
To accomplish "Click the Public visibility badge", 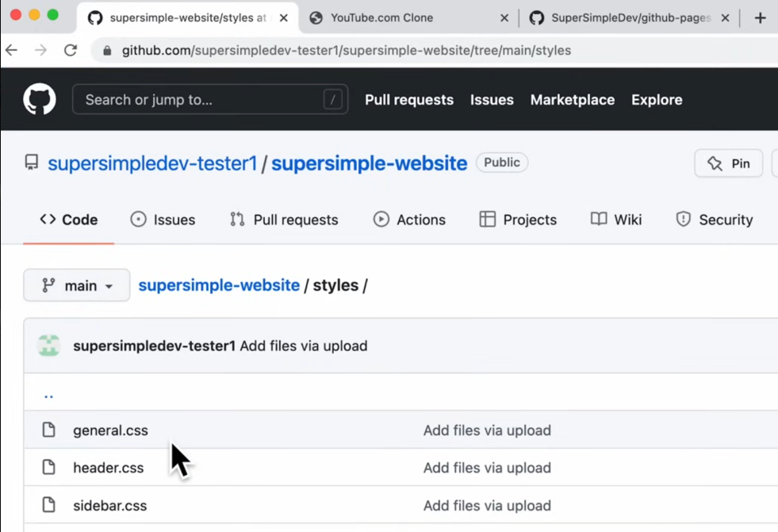I will 502,163.
